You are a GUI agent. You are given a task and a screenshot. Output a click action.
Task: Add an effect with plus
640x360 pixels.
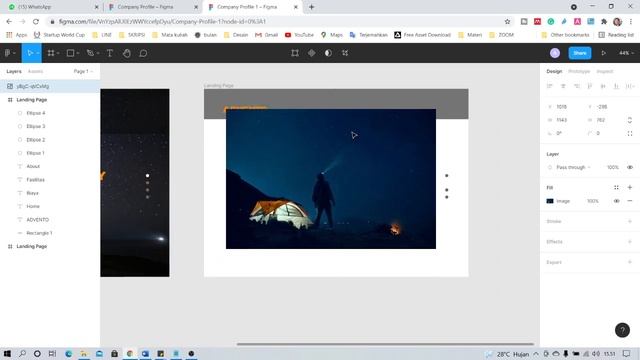(630, 242)
